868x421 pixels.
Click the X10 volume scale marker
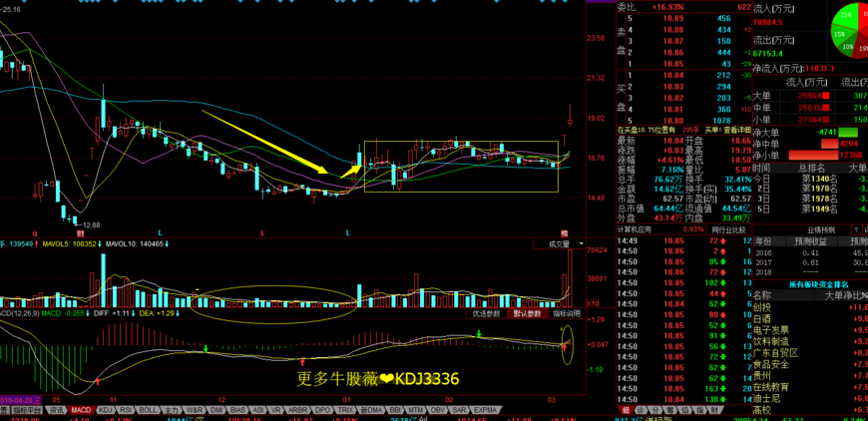[593, 303]
